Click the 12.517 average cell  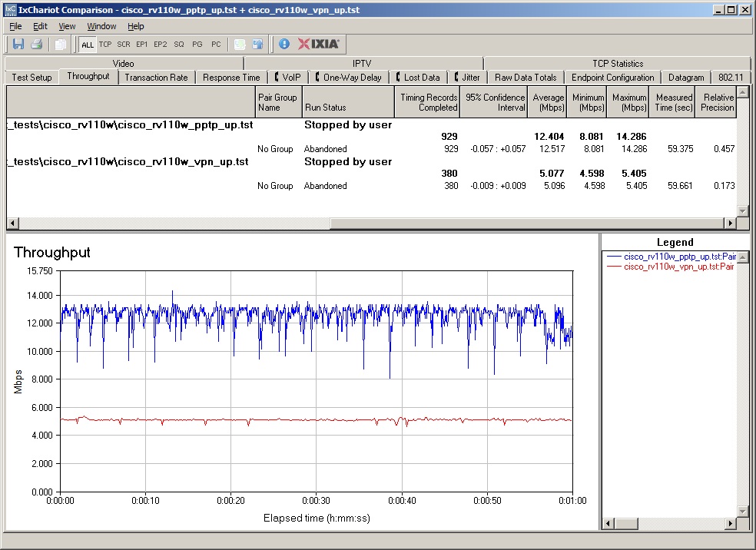(552, 149)
